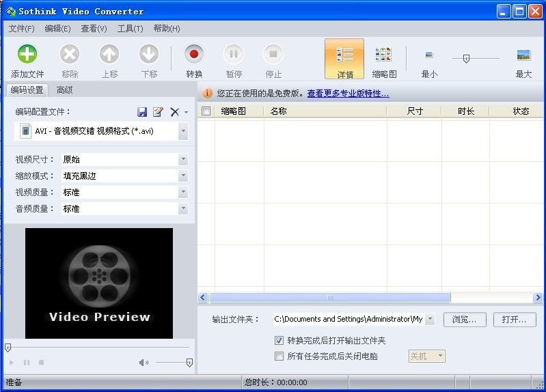This screenshot has height=392, width=546.
Task: Click the orange info icon in notice bar
Action: 207,94
